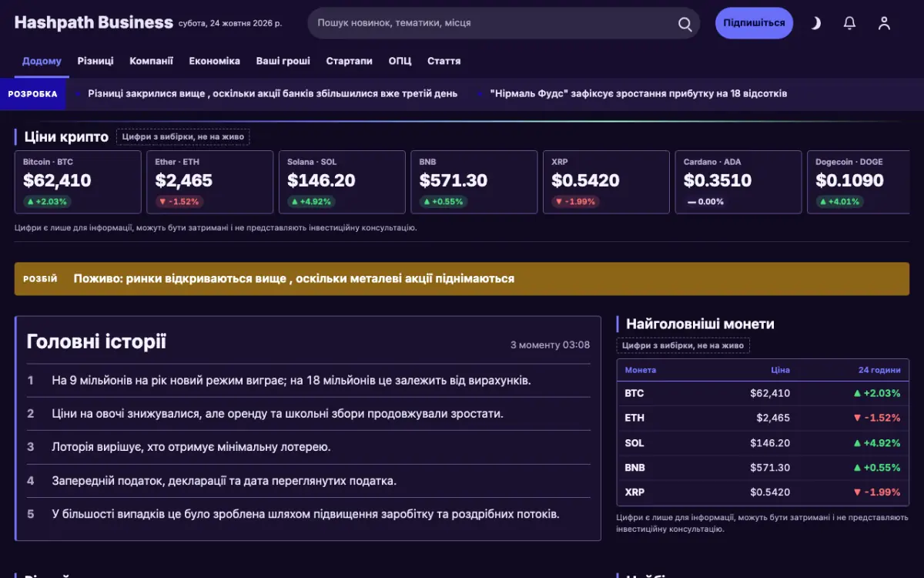This screenshot has width=924, height=578.
Task: Click the Найголовніші монети heading
Action: click(x=700, y=324)
